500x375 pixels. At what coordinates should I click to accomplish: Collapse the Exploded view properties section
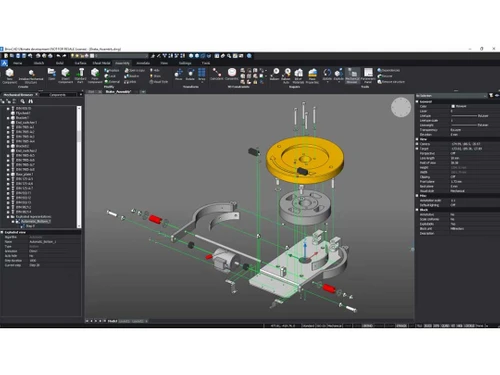[2, 232]
